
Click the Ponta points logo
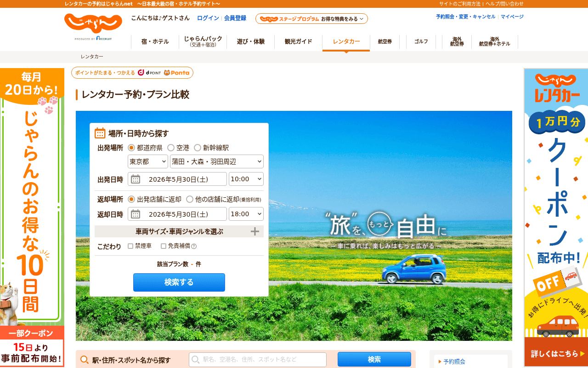(x=176, y=73)
